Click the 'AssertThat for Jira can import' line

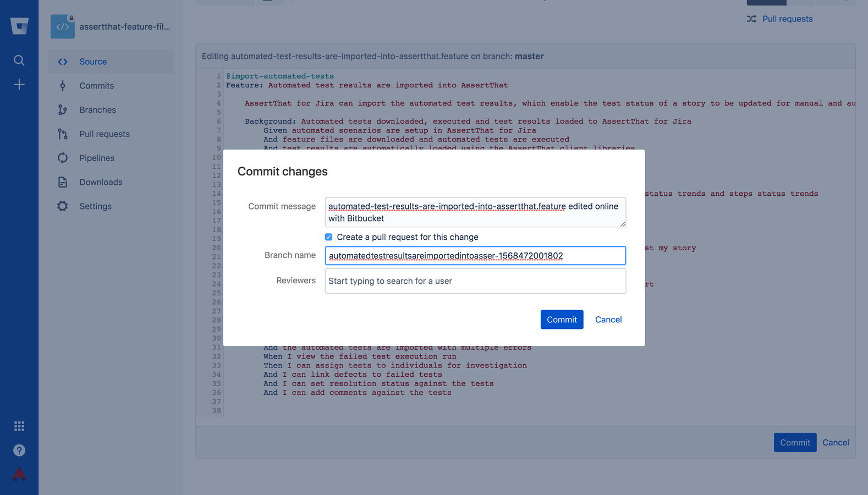tap(550, 103)
